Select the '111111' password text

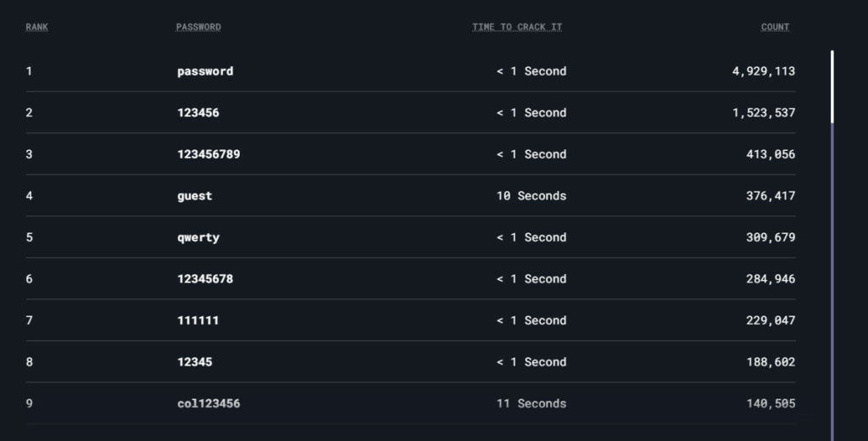click(x=198, y=321)
